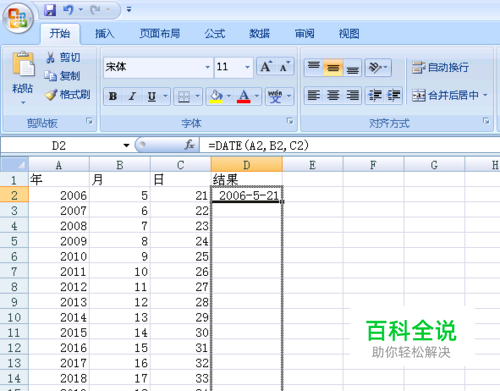Click increase indent icon
The image size is (500, 391).
click(393, 95)
